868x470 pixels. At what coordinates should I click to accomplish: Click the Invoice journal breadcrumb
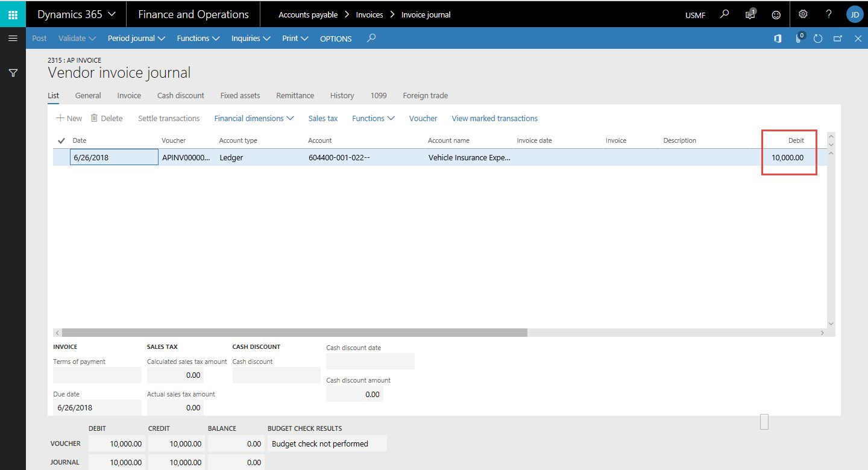(x=426, y=14)
